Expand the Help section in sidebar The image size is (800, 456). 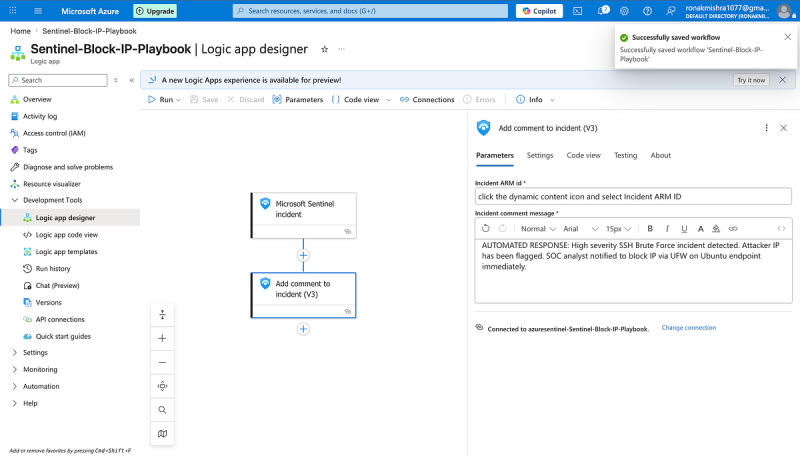(14, 403)
